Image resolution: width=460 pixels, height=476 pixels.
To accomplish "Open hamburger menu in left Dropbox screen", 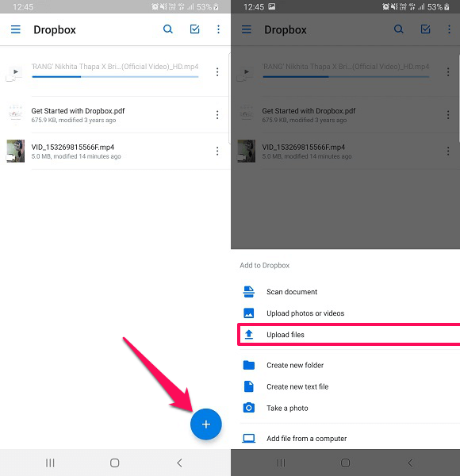I will [16, 29].
